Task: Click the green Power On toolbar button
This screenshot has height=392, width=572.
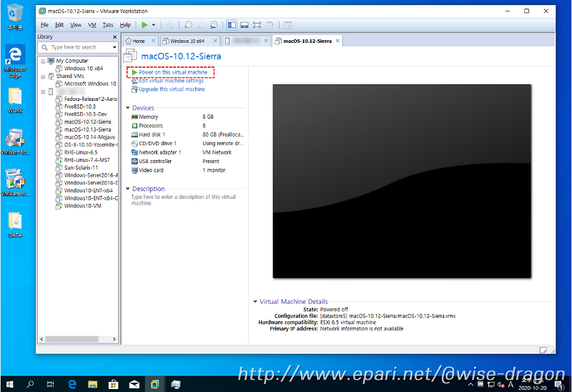Action: point(144,25)
